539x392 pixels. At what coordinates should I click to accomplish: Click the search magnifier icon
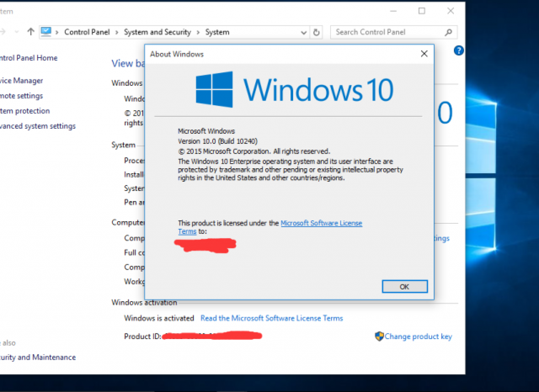point(448,32)
